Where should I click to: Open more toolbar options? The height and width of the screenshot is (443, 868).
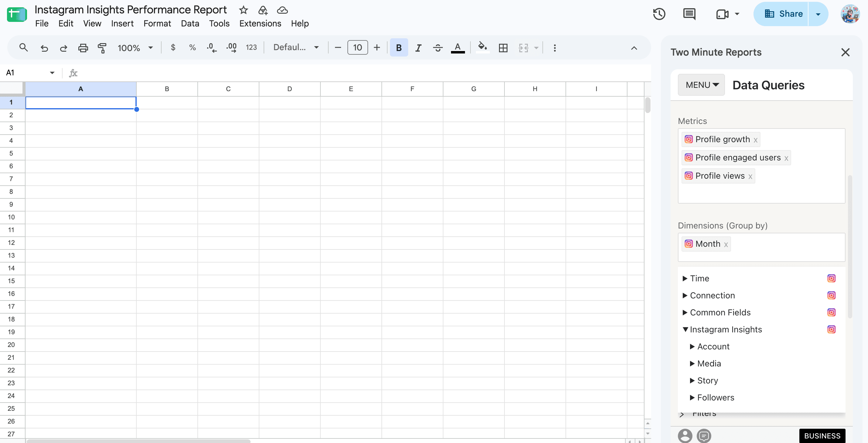click(555, 48)
